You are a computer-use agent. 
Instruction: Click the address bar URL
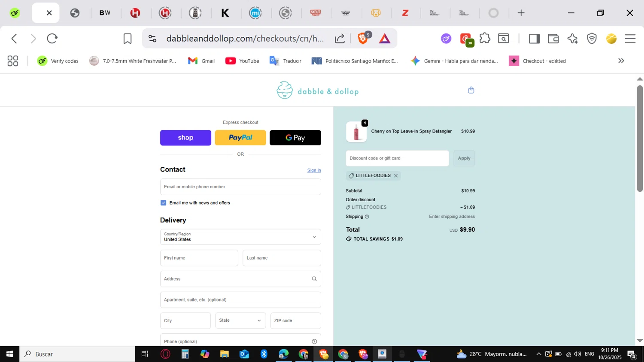pos(245,39)
